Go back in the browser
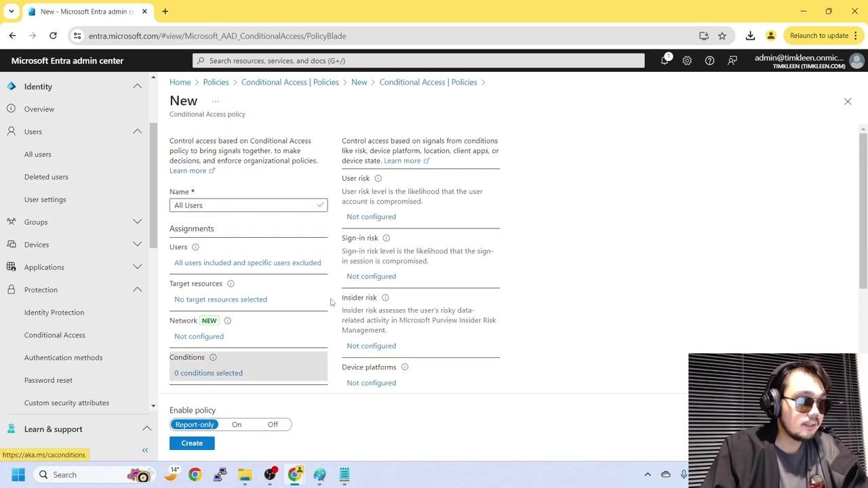 (12, 35)
